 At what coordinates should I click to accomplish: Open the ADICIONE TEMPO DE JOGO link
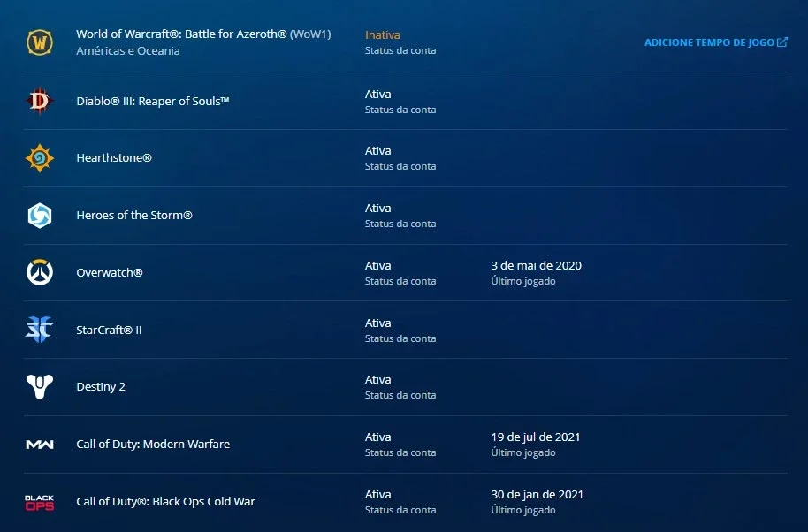(716, 42)
